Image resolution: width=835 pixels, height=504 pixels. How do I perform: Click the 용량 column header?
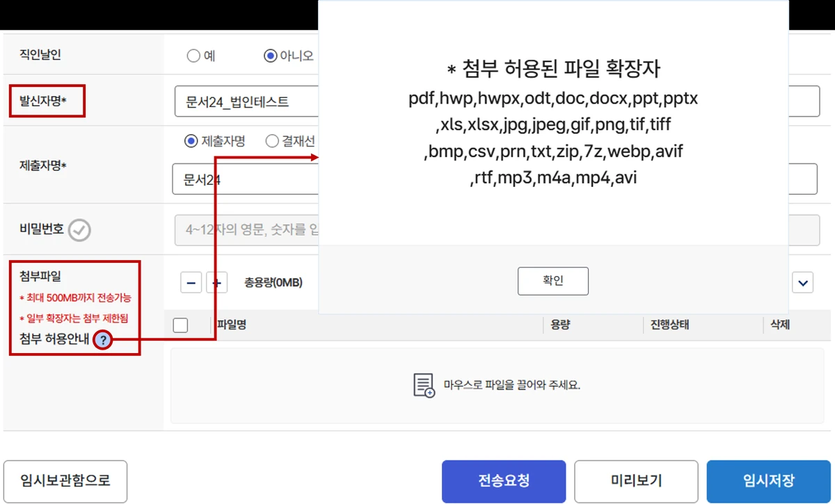(x=560, y=325)
